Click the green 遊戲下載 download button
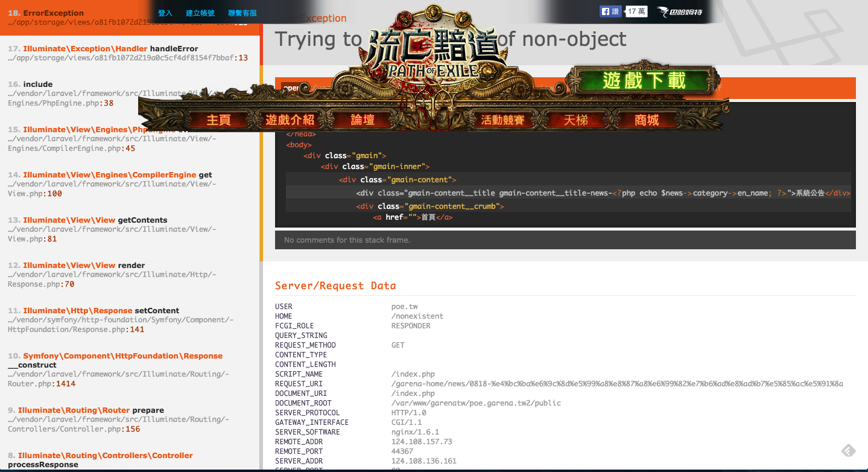 point(644,81)
